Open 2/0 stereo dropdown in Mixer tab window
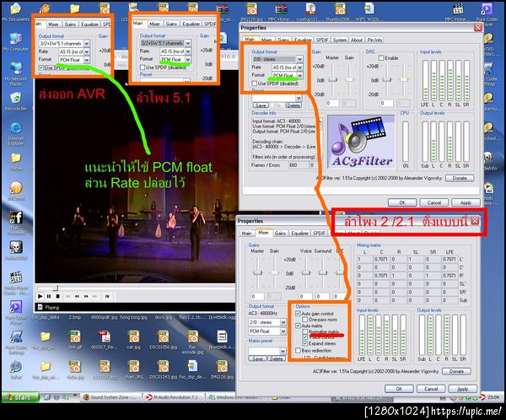The width and height of the screenshot is (506, 420). [x=283, y=322]
